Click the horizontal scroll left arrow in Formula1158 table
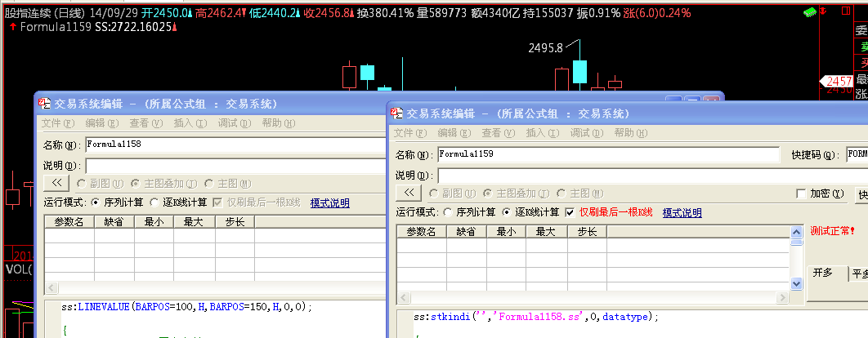Screen dimensions: 868x338 [x=51, y=287]
